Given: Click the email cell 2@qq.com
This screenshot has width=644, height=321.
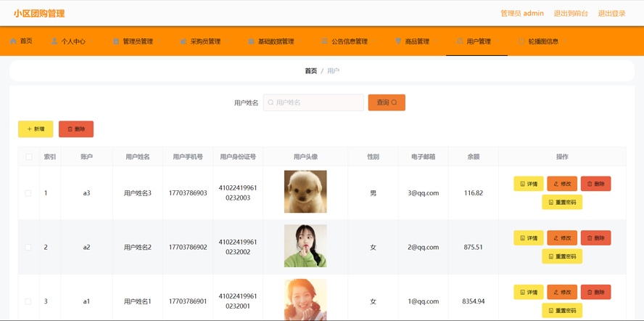Looking at the screenshot, I should pos(424,248).
